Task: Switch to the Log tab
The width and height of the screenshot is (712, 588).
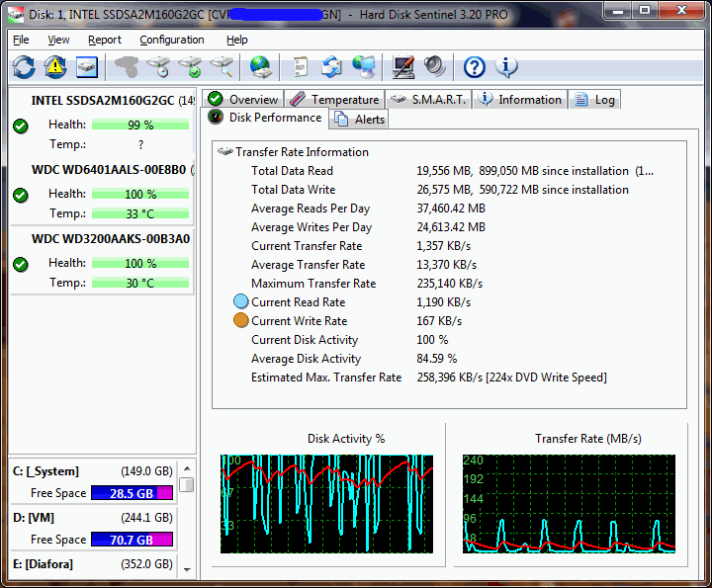Action: 594,99
